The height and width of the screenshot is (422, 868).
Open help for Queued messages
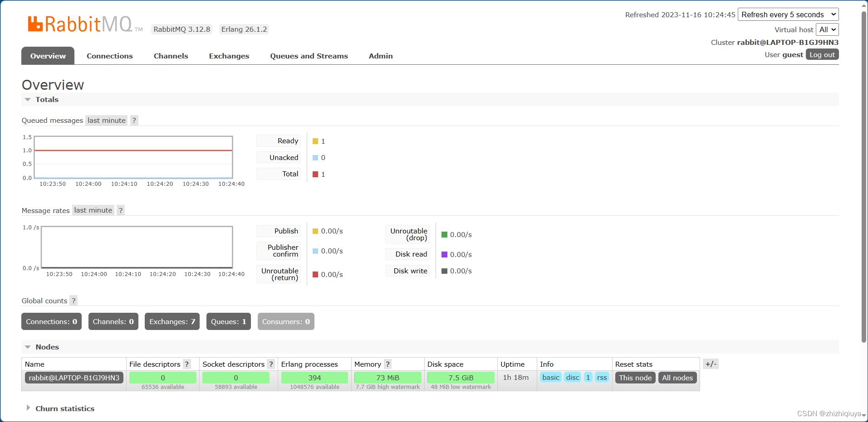[x=134, y=121]
